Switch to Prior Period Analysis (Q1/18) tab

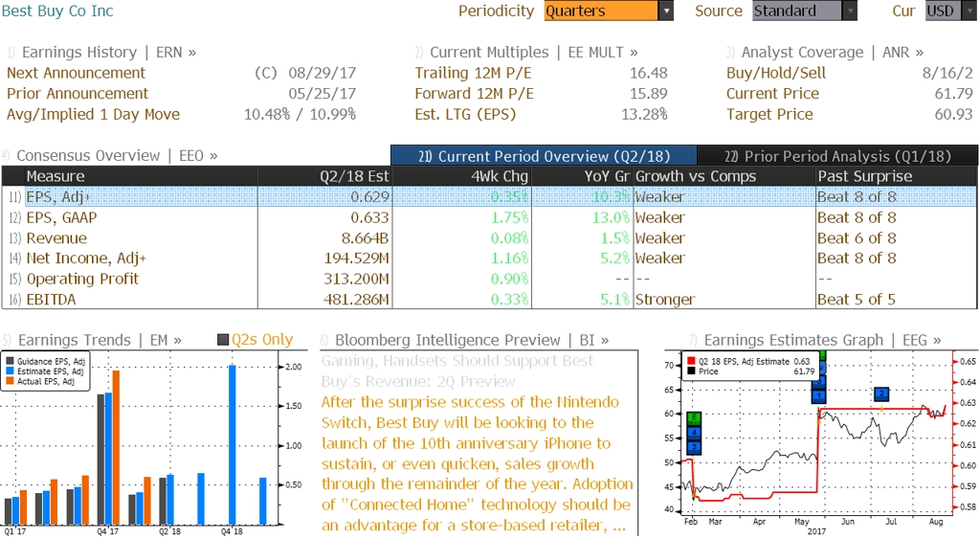click(837, 156)
